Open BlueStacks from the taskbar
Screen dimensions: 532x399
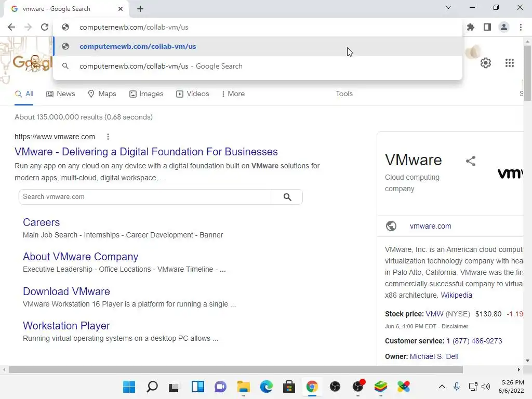coord(381,387)
